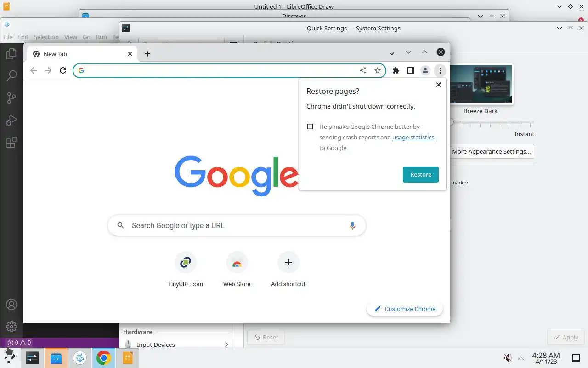Image resolution: width=588 pixels, height=368 pixels.
Task: Open the File menu in the editor
Action: [x=8, y=37]
